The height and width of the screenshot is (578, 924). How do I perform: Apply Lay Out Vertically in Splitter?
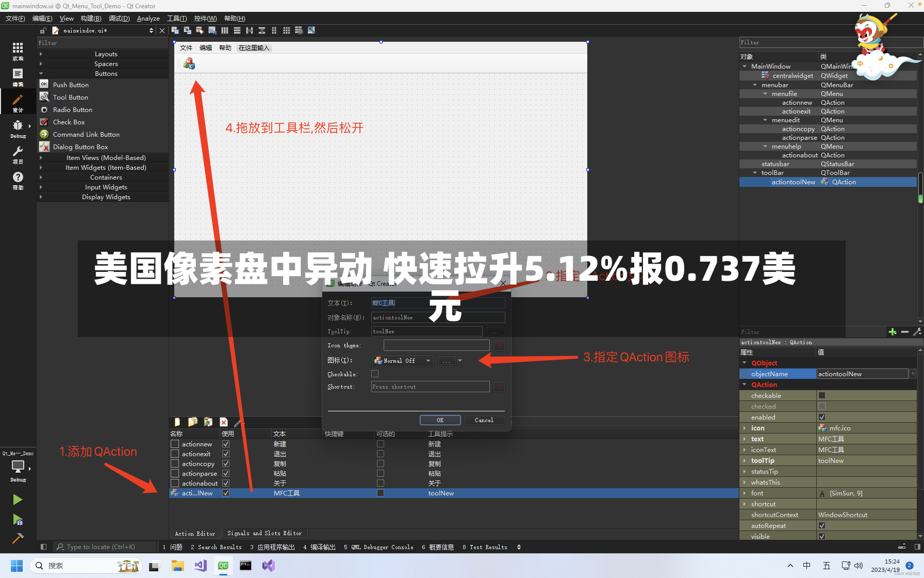click(262, 30)
